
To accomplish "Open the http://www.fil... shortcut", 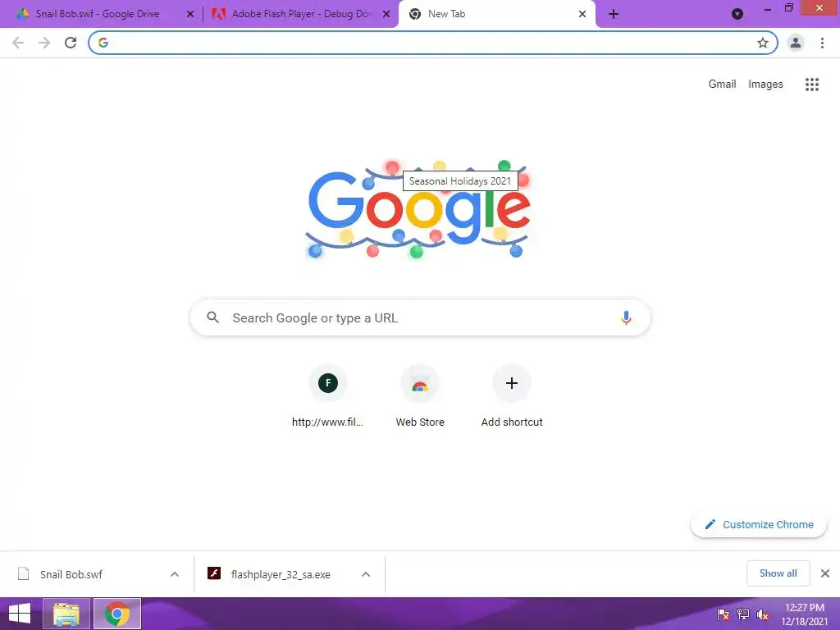I will pyautogui.click(x=328, y=396).
